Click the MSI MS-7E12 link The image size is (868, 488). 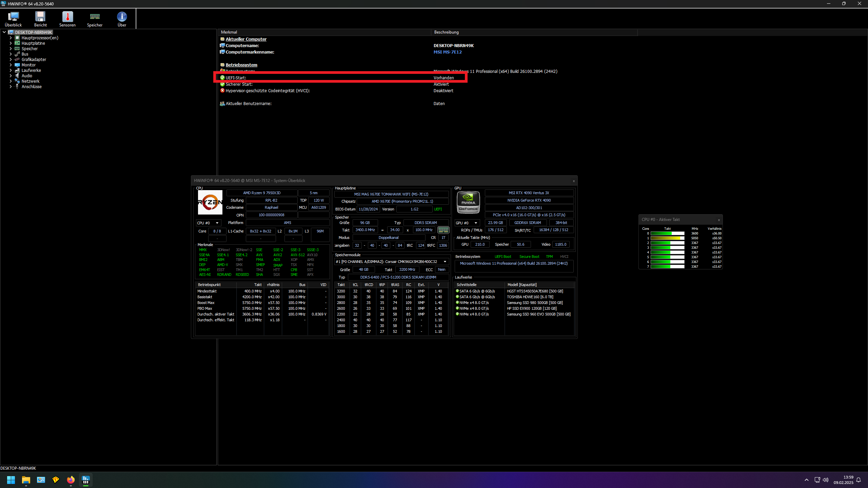[x=448, y=52]
